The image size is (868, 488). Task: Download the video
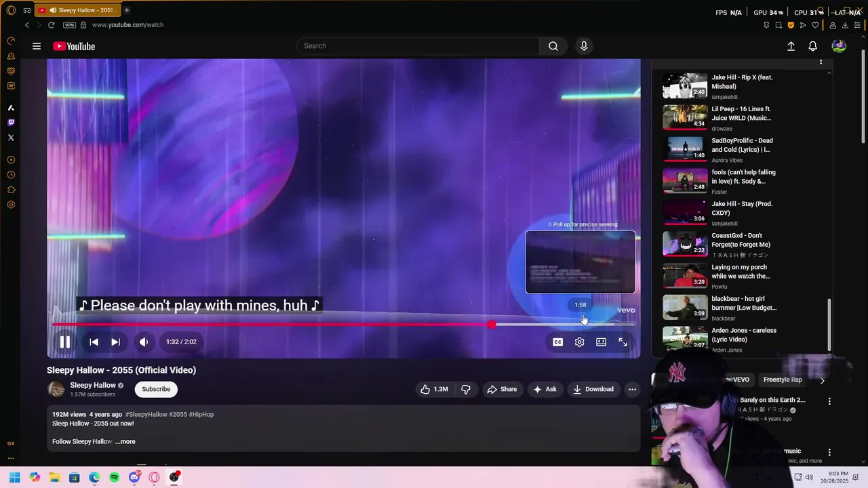click(x=593, y=389)
